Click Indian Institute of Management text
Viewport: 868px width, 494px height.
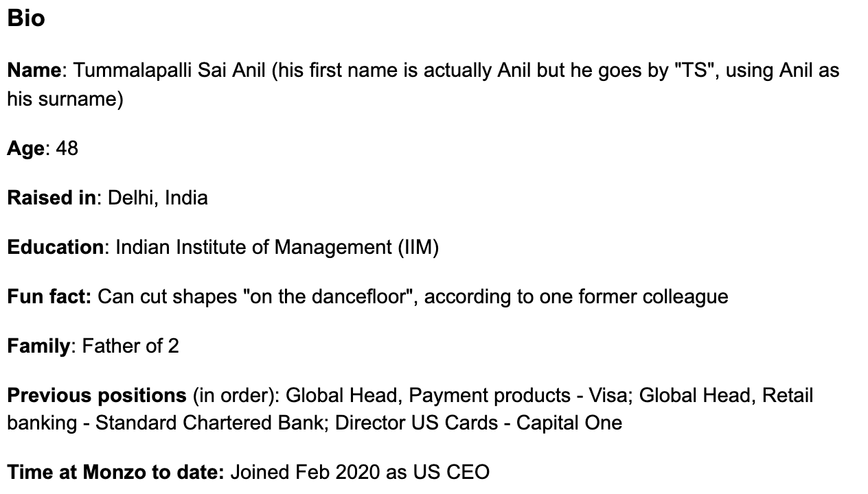253,247
